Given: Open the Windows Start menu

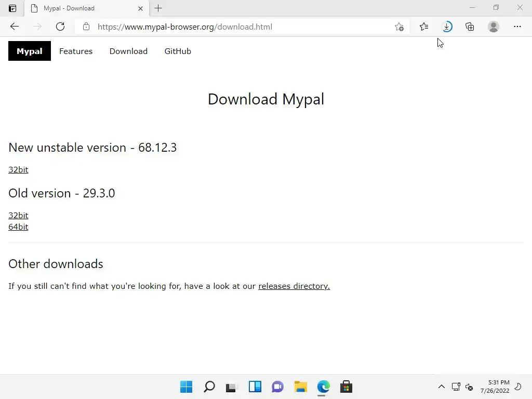Looking at the screenshot, I should click(187, 387).
